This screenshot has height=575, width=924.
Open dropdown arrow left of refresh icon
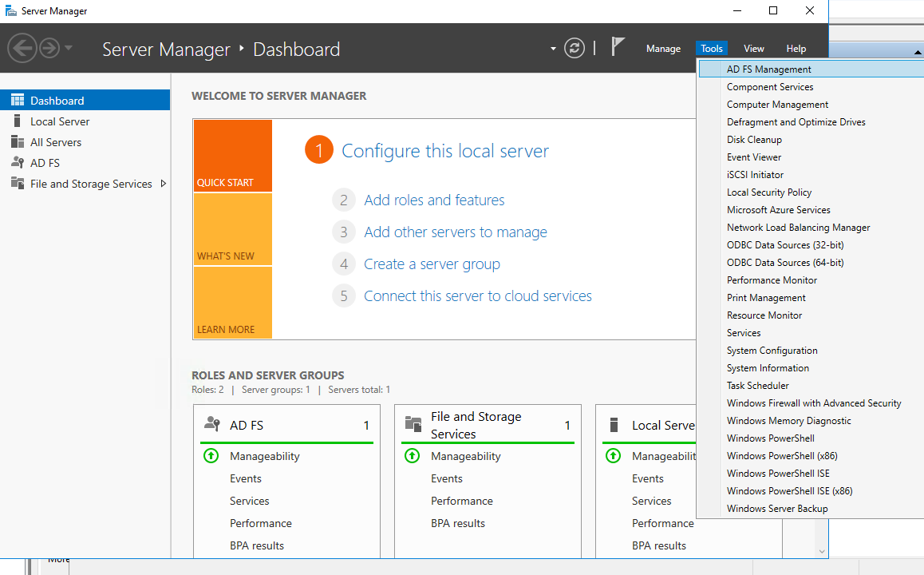click(x=553, y=49)
